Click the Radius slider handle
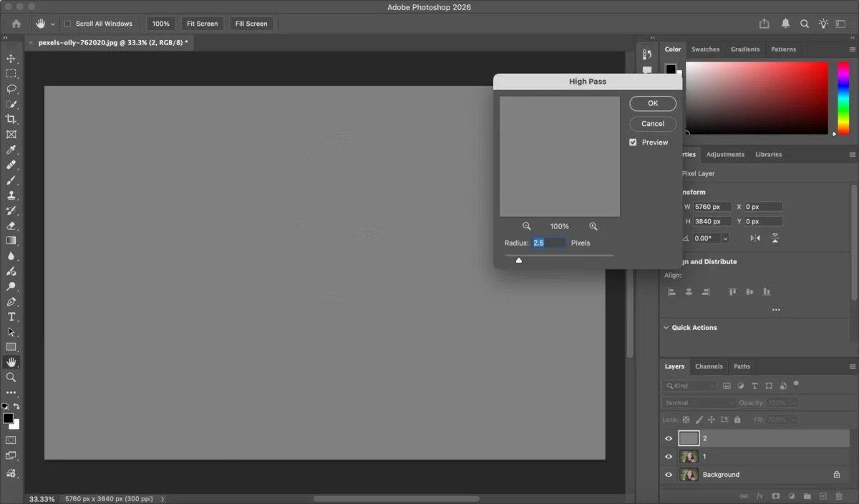 pyautogui.click(x=519, y=260)
